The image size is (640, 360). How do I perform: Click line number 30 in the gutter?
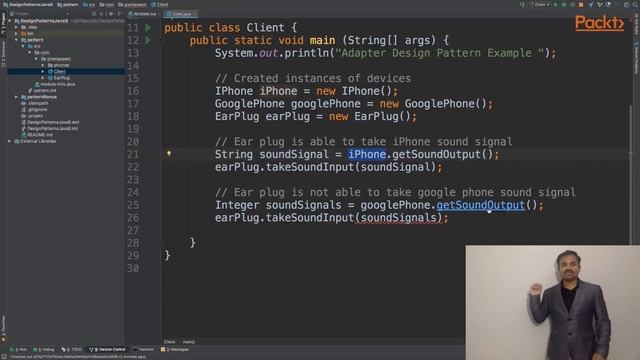click(133, 268)
